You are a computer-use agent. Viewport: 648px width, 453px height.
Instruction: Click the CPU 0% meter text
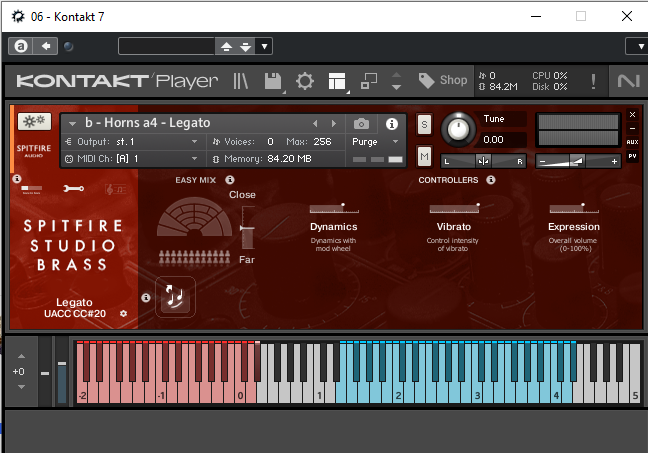(x=550, y=76)
